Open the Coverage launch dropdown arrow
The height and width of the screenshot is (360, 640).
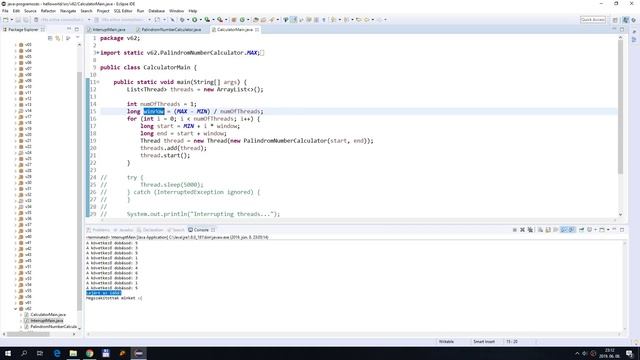tap(213, 20)
